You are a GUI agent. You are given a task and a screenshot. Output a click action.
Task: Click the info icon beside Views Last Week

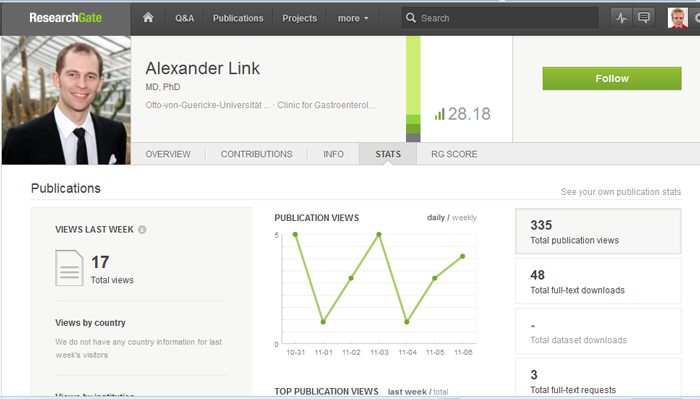[142, 230]
